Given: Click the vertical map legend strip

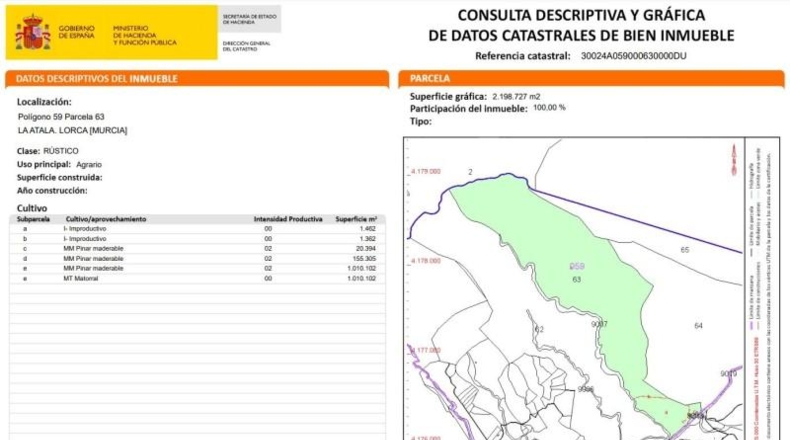Looking at the screenshot, I should (x=761, y=288).
